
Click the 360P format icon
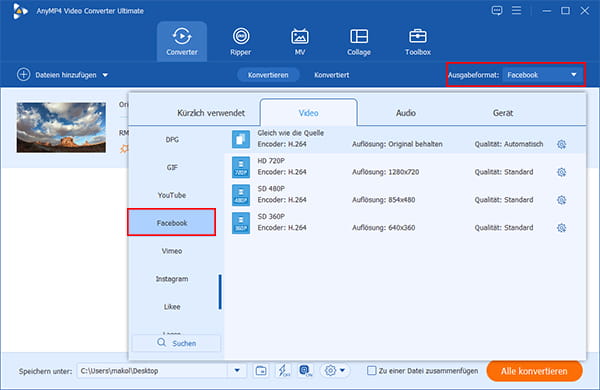coord(241,223)
